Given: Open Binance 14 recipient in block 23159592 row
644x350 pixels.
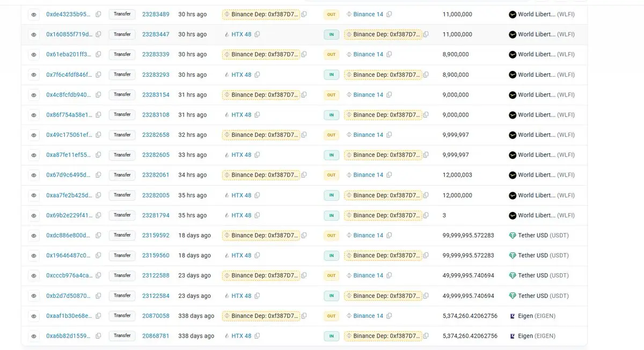Looking at the screenshot, I should coord(368,235).
